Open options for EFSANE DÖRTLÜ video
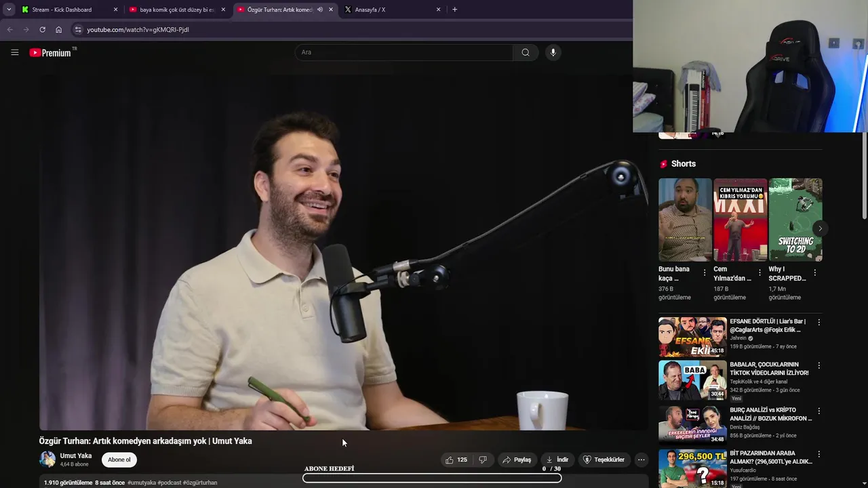868x488 pixels. click(818, 323)
